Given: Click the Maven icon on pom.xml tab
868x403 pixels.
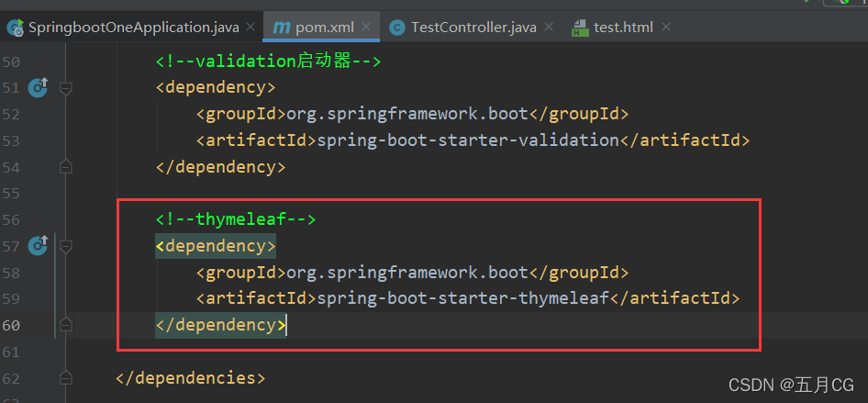Looking at the screenshot, I should click(x=282, y=28).
